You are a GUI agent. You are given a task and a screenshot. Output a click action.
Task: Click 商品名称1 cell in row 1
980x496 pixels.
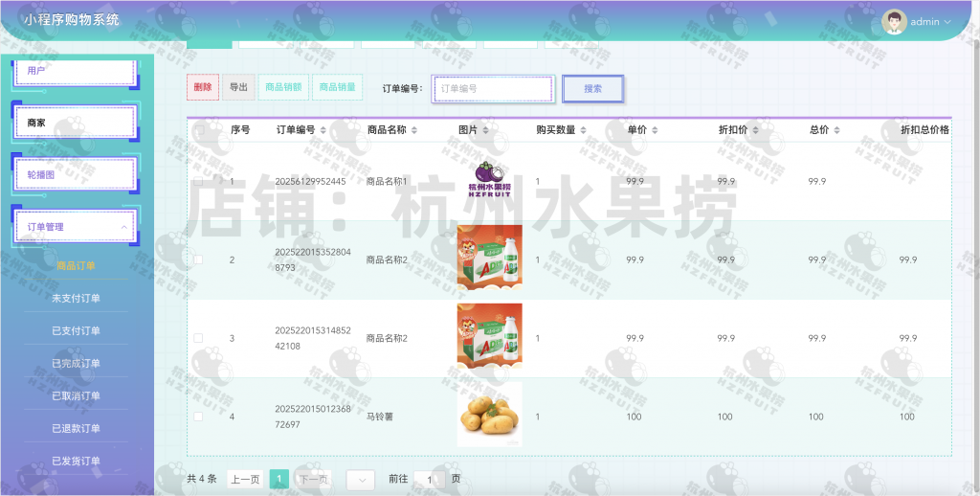[387, 181]
